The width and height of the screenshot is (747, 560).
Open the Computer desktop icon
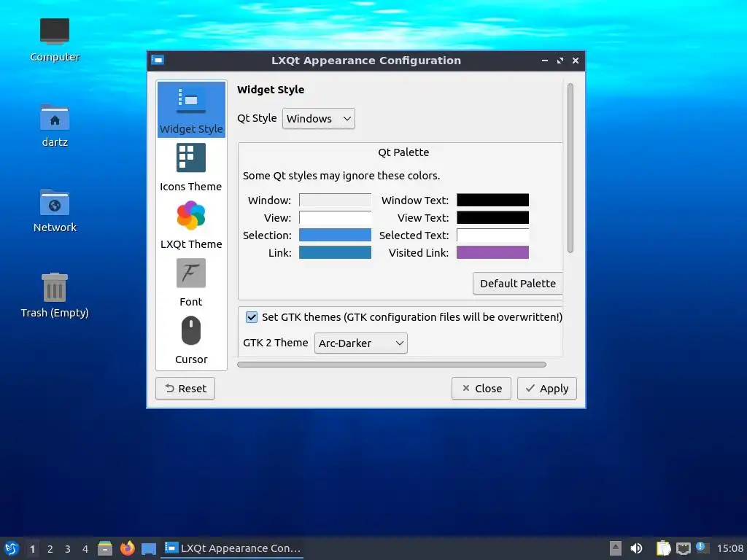[x=55, y=40]
